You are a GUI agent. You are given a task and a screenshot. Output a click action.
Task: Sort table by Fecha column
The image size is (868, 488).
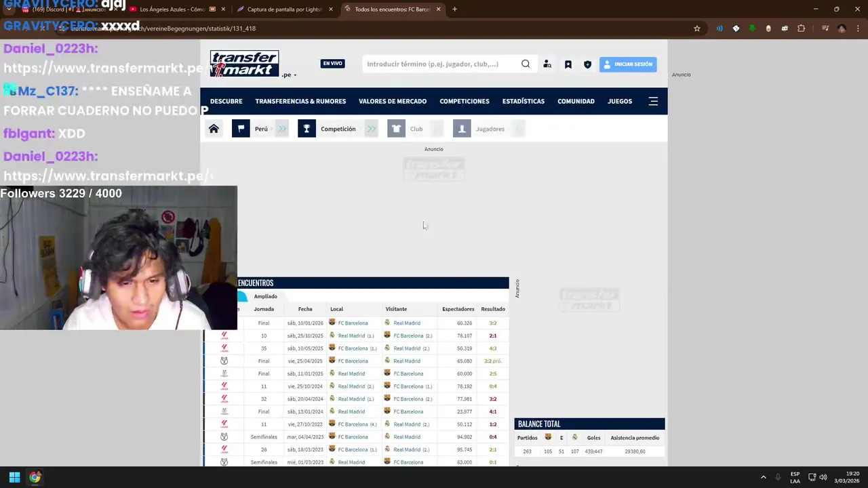pyautogui.click(x=305, y=309)
